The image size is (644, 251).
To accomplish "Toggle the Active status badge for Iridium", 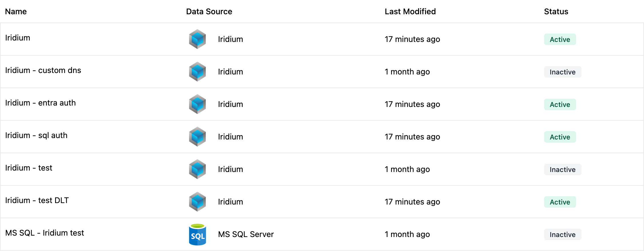I will (559, 39).
